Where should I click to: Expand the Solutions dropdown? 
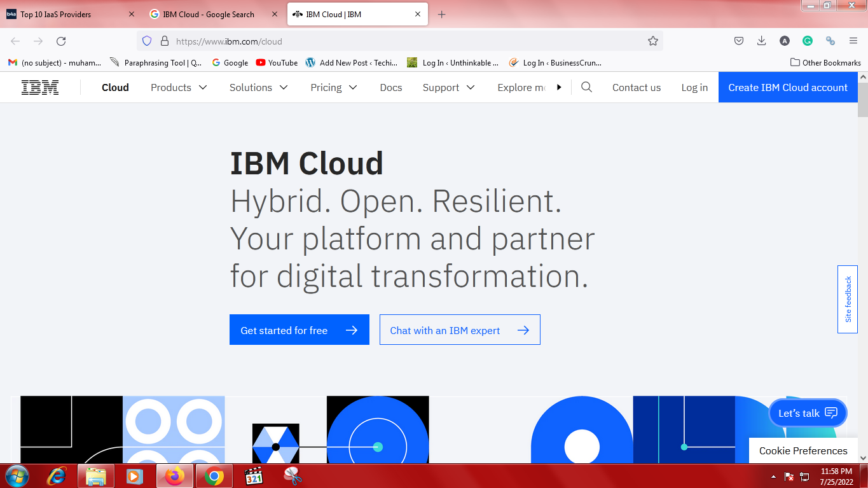click(259, 87)
